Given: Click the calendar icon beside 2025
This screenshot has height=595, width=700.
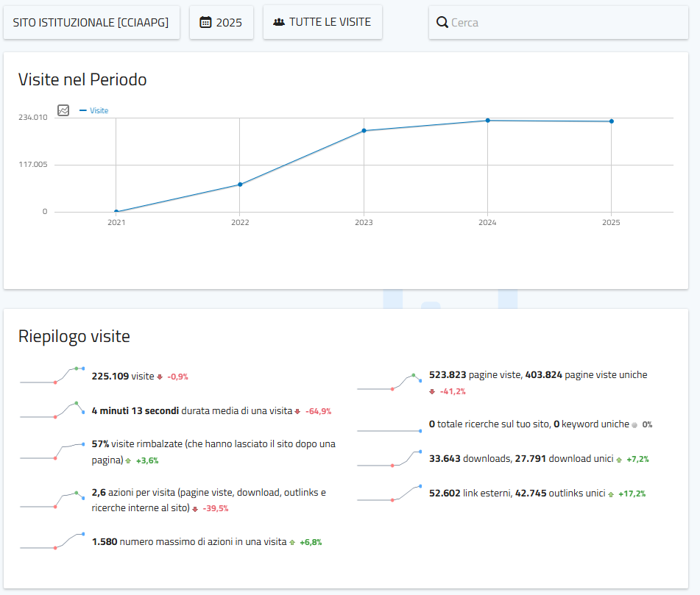Looking at the screenshot, I should pyautogui.click(x=206, y=23).
